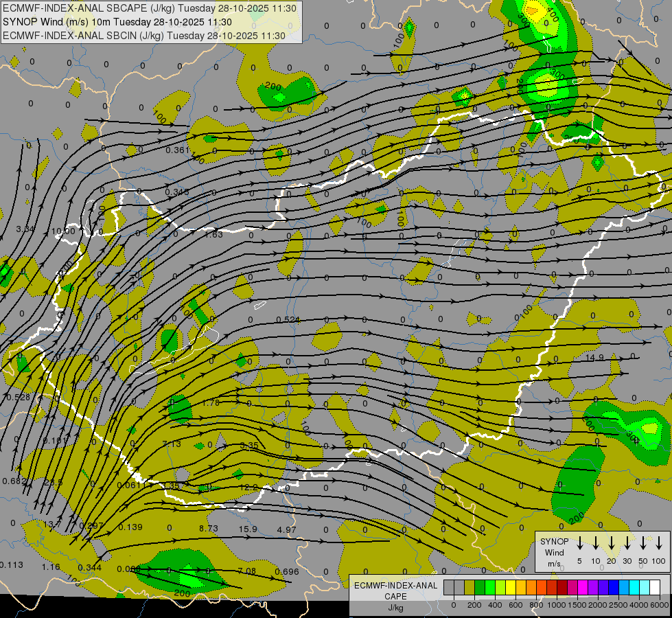Click the 5 m/s wind arrow in legend
Screen dimensions: 672x618
coord(579,543)
